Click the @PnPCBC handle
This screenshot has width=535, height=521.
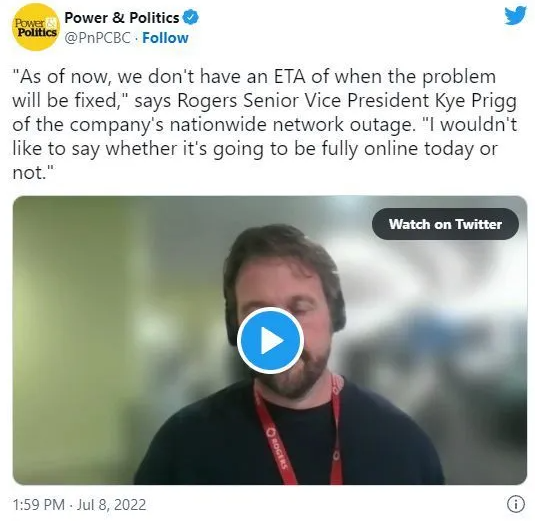tap(98, 38)
